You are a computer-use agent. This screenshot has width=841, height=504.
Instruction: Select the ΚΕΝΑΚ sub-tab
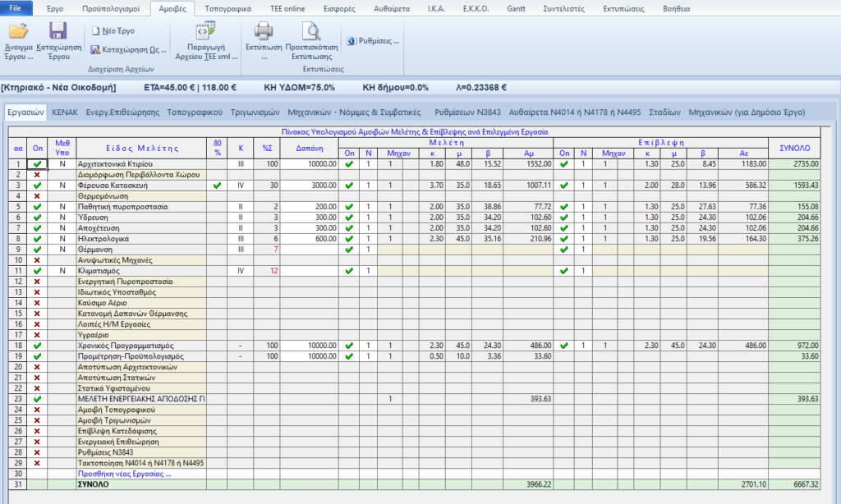coord(65,112)
